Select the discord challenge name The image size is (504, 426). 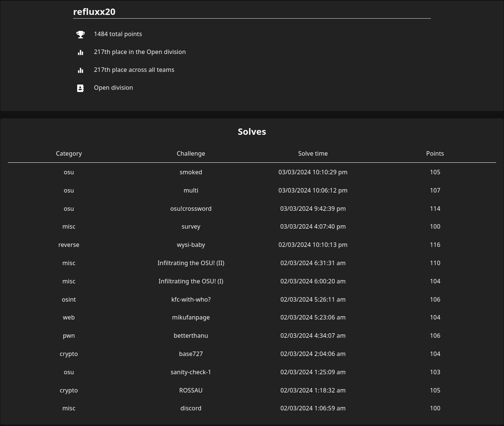[191, 408]
